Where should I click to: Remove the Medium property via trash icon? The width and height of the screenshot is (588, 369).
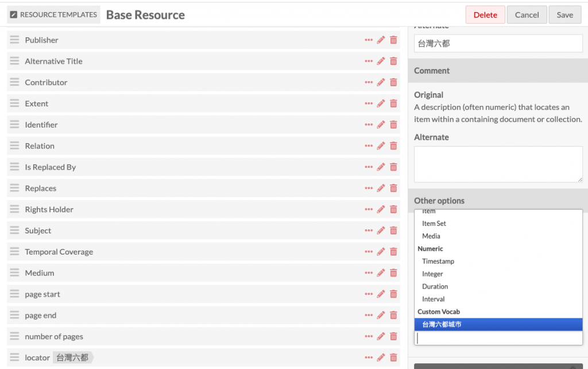[393, 273]
